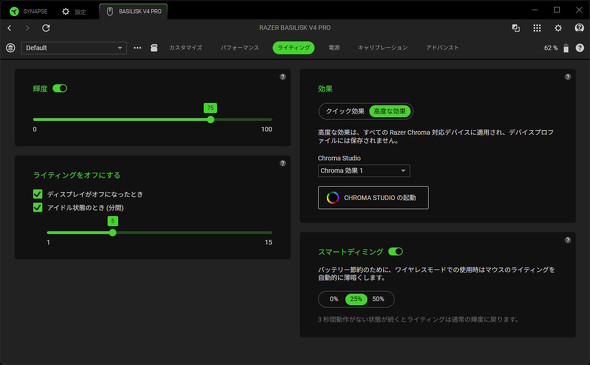Open the Chroma 効果 1 dropdown
590x365 pixels.
coord(364,170)
